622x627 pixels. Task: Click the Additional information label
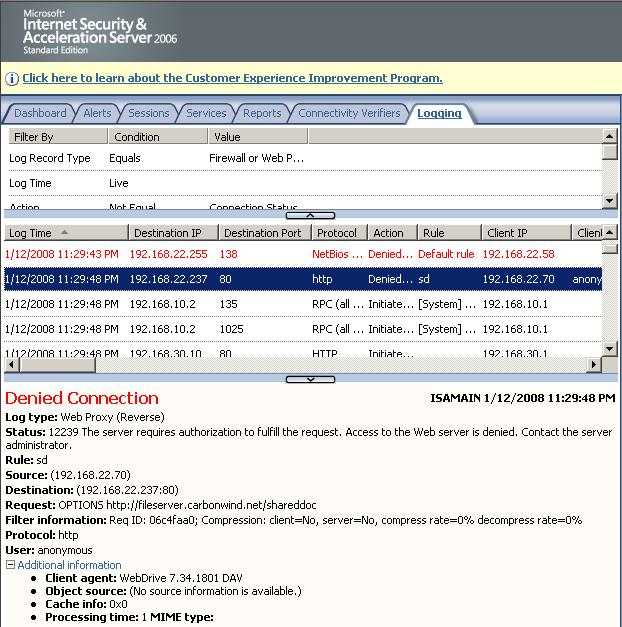[69, 565]
